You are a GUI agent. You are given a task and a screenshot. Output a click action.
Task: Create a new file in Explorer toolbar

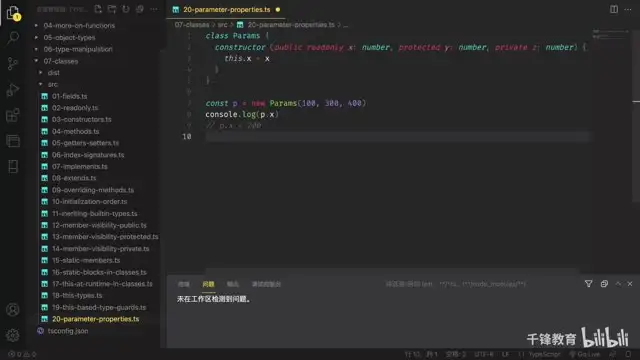tap(98, 9)
